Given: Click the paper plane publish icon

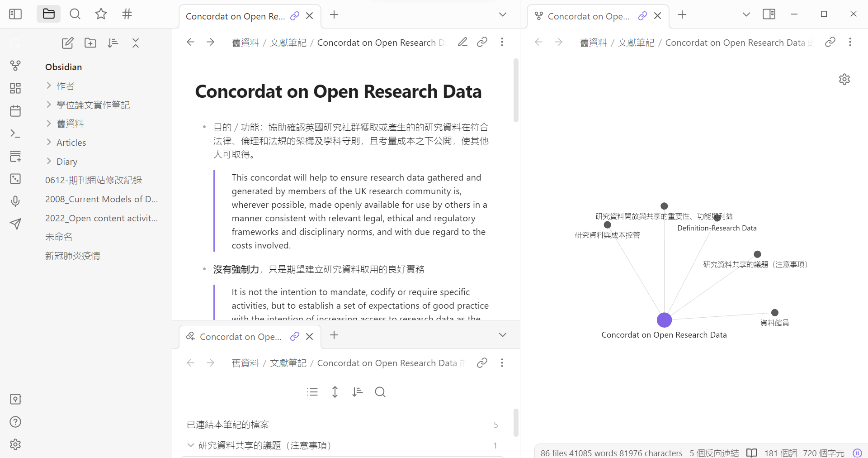Looking at the screenshot, I should pyautogui.click(x=15, y=224).
